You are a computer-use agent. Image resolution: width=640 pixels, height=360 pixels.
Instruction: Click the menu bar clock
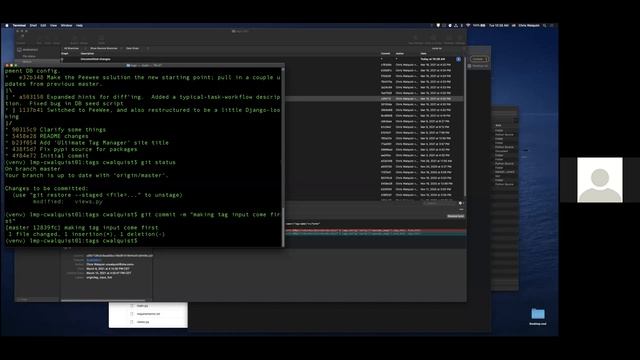499,25
